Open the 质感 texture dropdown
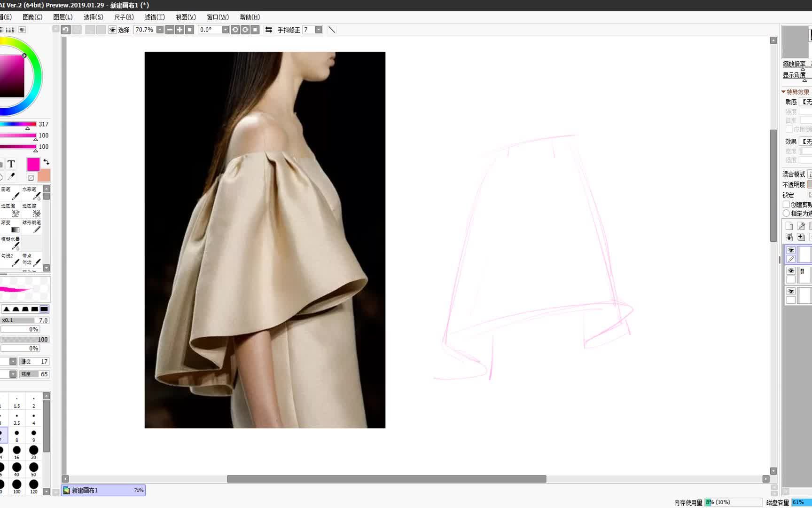This screenshot has height=508, width=812. click(x=806, y=102)
